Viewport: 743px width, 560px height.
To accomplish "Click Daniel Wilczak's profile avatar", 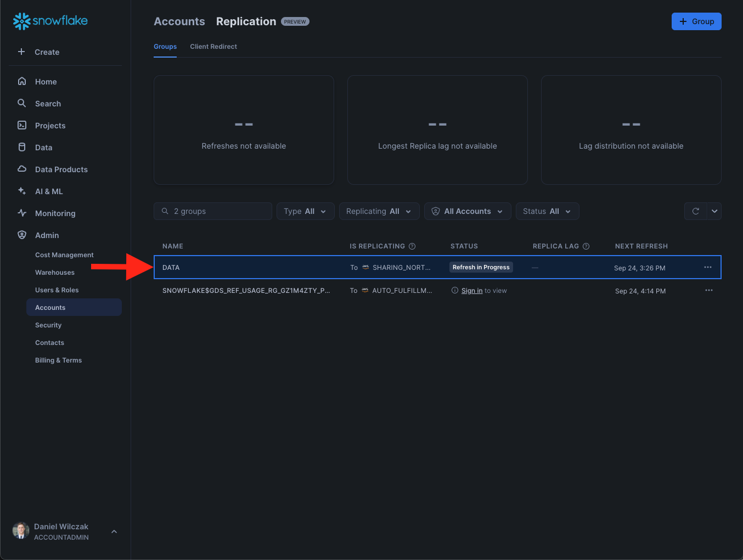I will click(x=21, y=531).
